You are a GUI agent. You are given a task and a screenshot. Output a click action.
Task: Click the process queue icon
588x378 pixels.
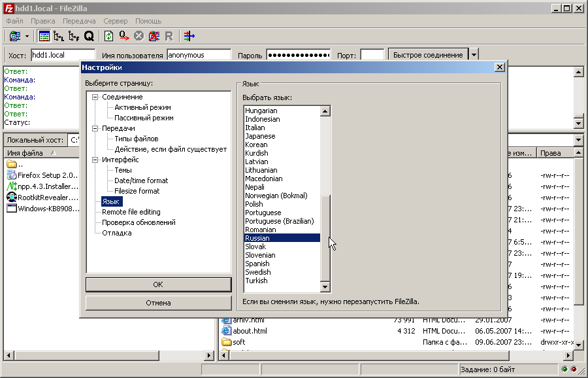(x=123, y=36)
